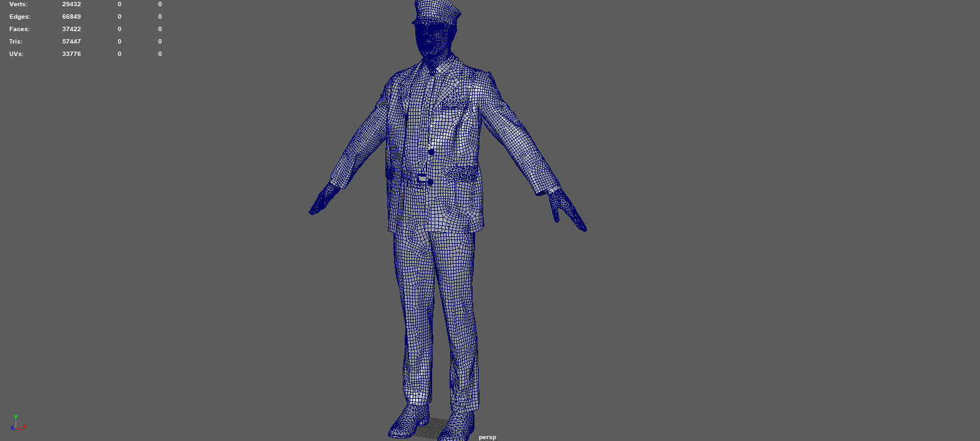This screenshot has height=441, width=980.
Task: Click the persp camera label
Action: pos(488,437)
